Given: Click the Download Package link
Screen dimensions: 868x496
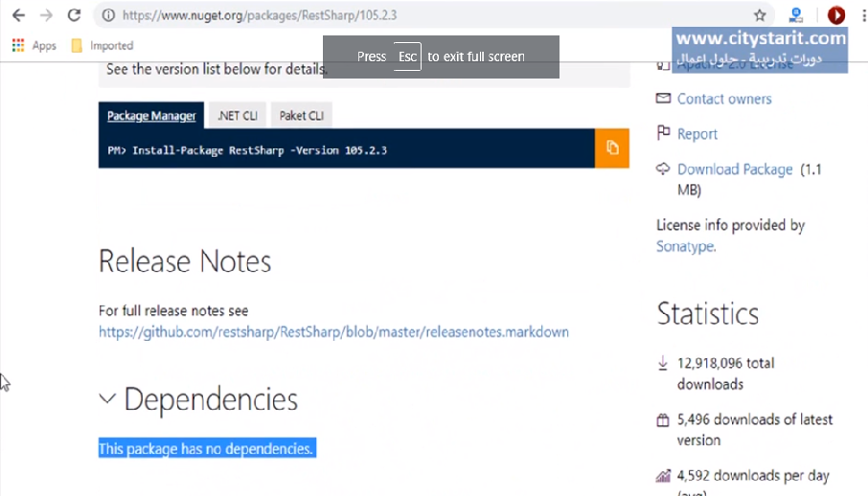Looking at the screenshot, I should coord(735,169).
